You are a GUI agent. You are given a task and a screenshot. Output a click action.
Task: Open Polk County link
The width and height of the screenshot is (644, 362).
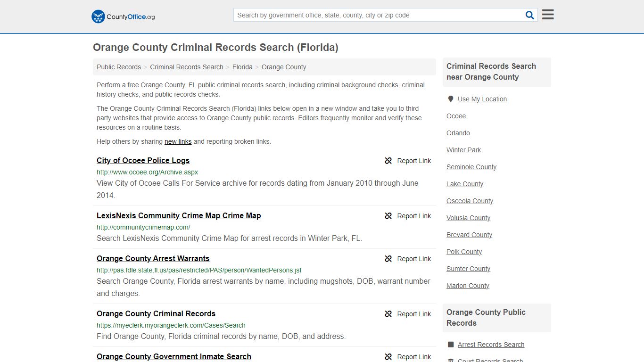click(x=464, y=252)
